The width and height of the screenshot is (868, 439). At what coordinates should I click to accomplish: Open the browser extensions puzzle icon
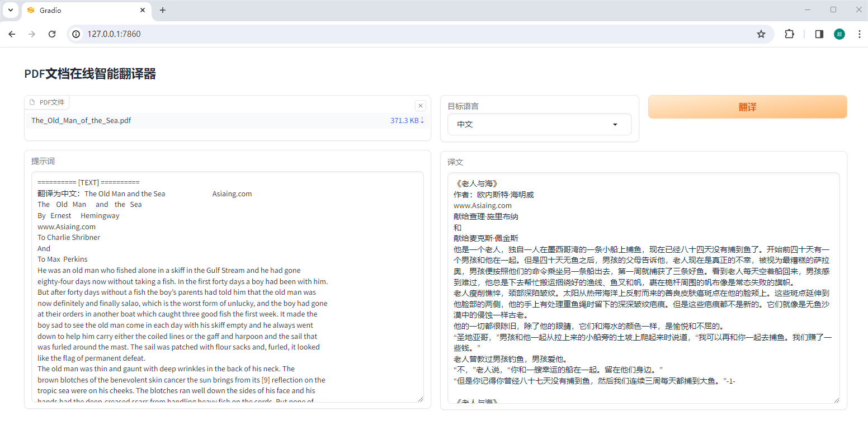[x=789, y=34]
